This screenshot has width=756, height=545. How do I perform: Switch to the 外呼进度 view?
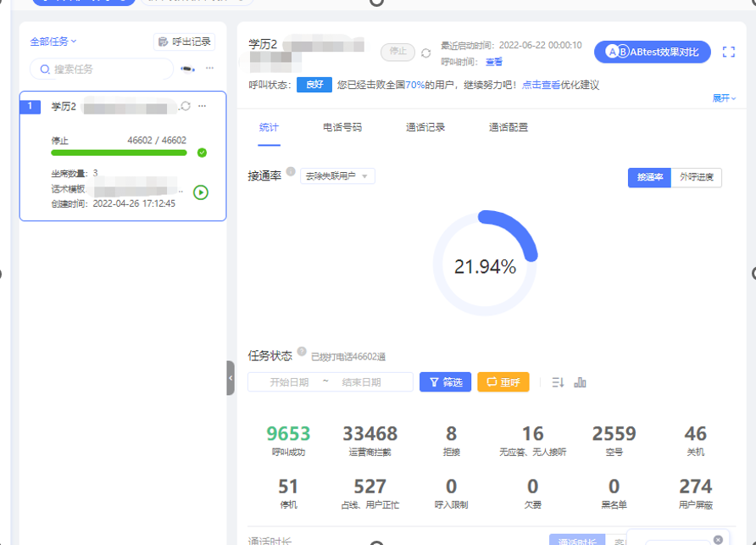pyautogui.click(x=696, y=177)
